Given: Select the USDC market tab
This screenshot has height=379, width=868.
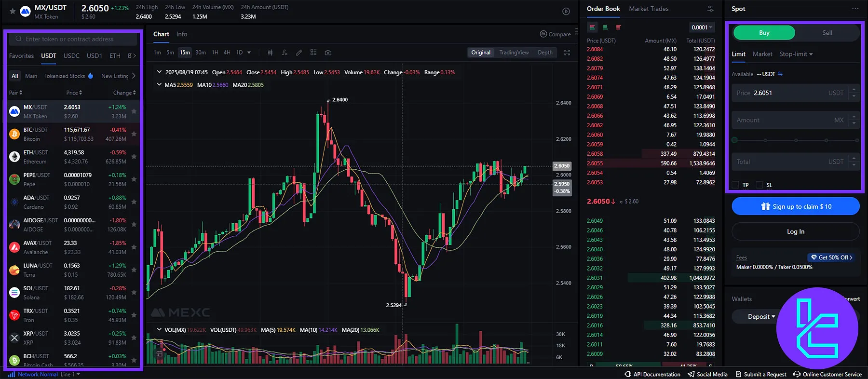Looking at the screenshot, I should pyautogui.click(x=71, y=56).
